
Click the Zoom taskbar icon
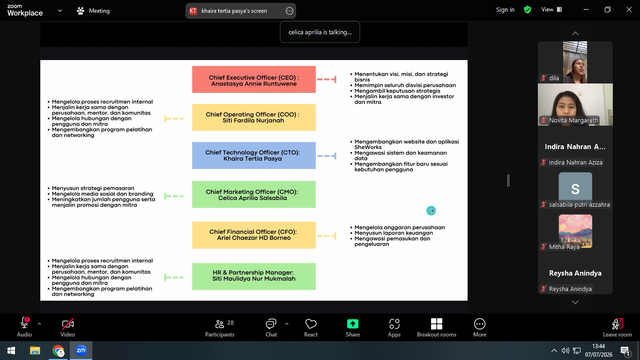(x=81, y=351)
